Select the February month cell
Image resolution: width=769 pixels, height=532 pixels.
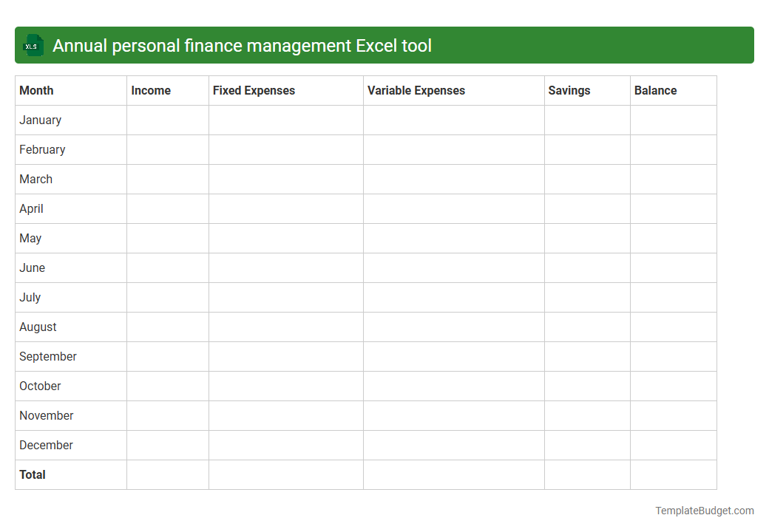(x=42, y=149)
